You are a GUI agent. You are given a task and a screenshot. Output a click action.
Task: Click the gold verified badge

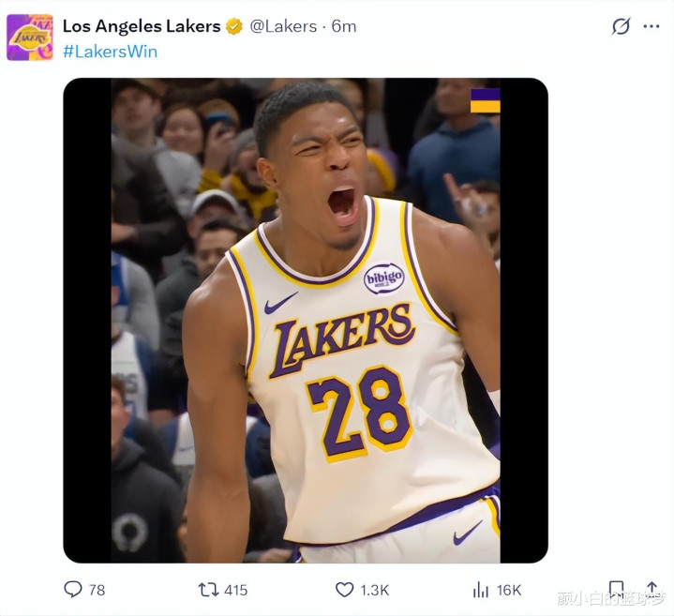pyautogui.click(x=234, y=26)
